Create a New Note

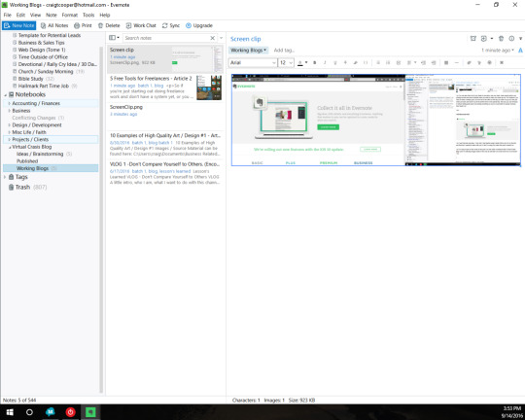(x=19, y=25)
